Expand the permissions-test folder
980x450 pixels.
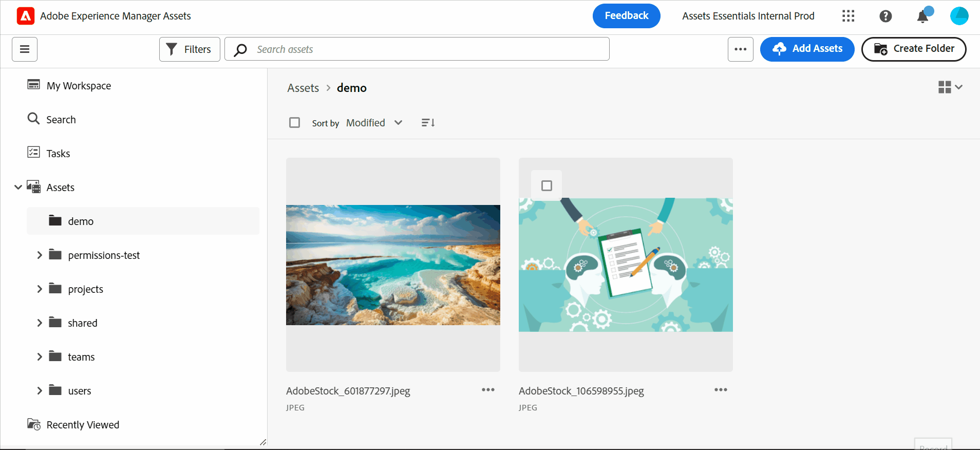click(x=40, y=255)
